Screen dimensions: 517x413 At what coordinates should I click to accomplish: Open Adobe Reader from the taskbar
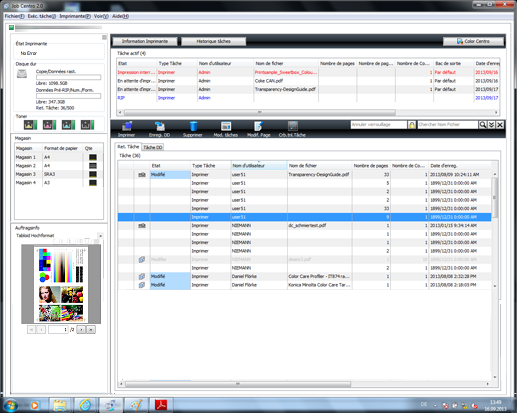[x=161, y=405]
